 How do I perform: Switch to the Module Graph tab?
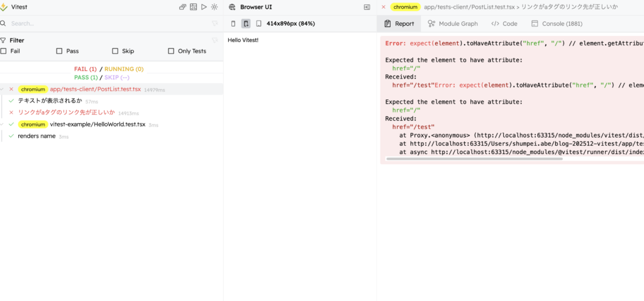point(452,24)
